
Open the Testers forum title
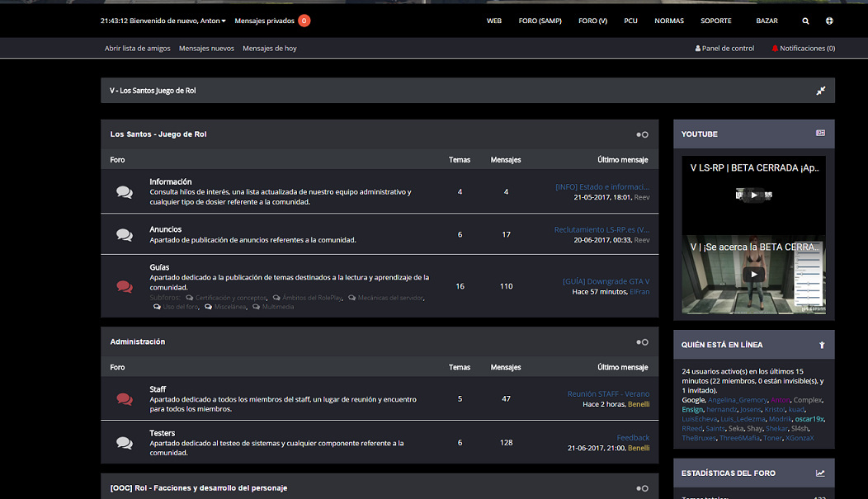click(x=163, y=433)
